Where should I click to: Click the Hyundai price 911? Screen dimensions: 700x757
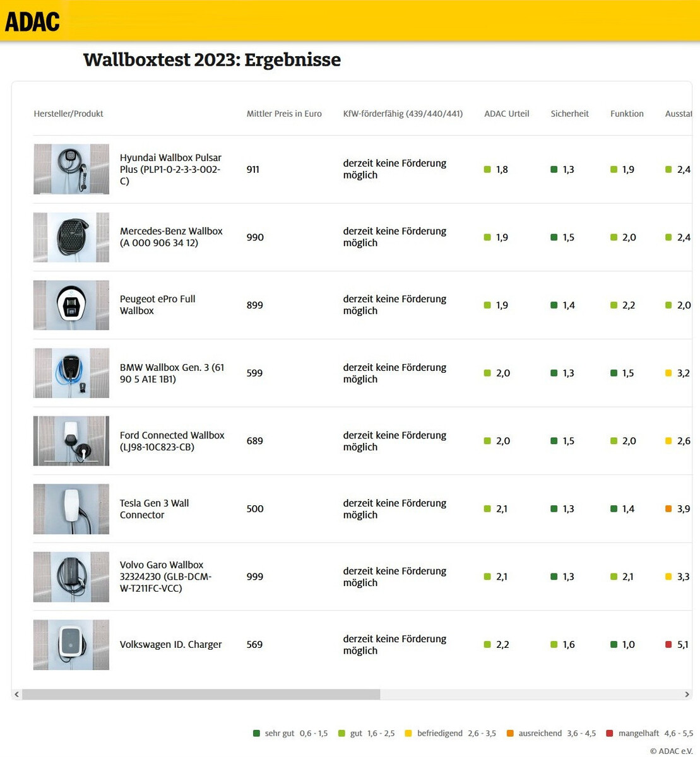(253, 169)
